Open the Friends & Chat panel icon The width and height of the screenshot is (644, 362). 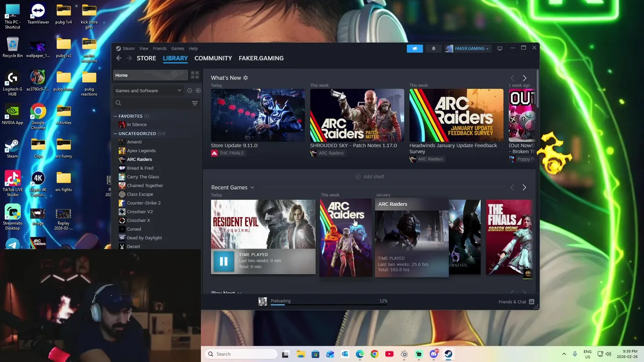[532, 302]
